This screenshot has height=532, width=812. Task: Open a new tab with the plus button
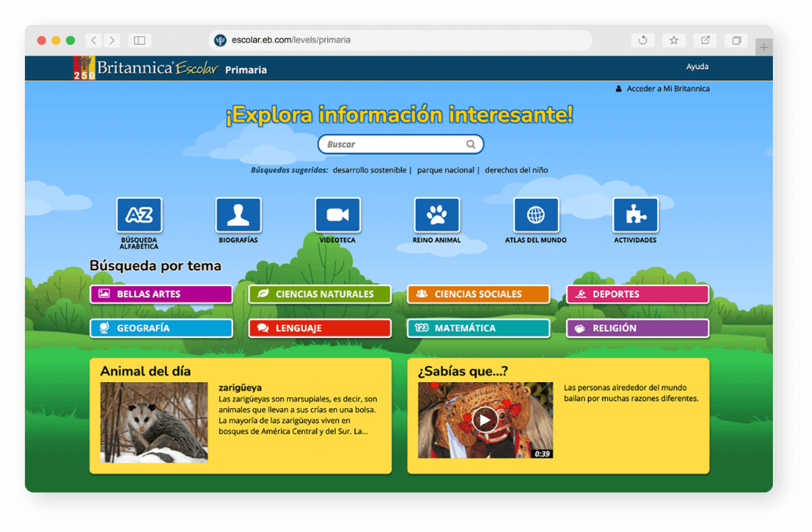point(764,47)
